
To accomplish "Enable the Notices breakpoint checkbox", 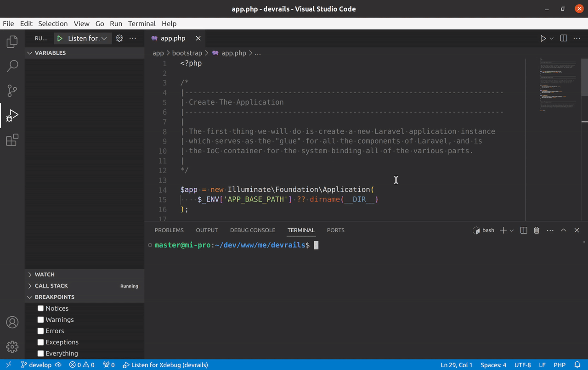I will (x=41, y=308).
